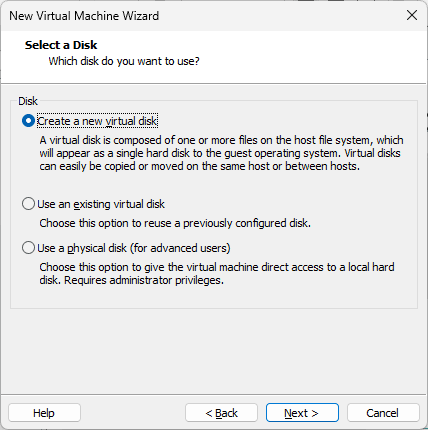Close the wizard using the X icon

pos(412,15)
